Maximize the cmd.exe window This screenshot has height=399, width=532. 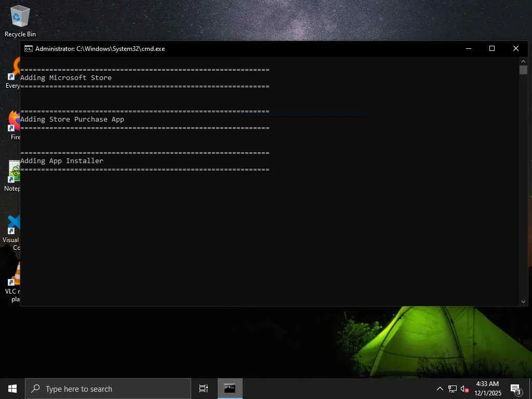pos(492,49)
